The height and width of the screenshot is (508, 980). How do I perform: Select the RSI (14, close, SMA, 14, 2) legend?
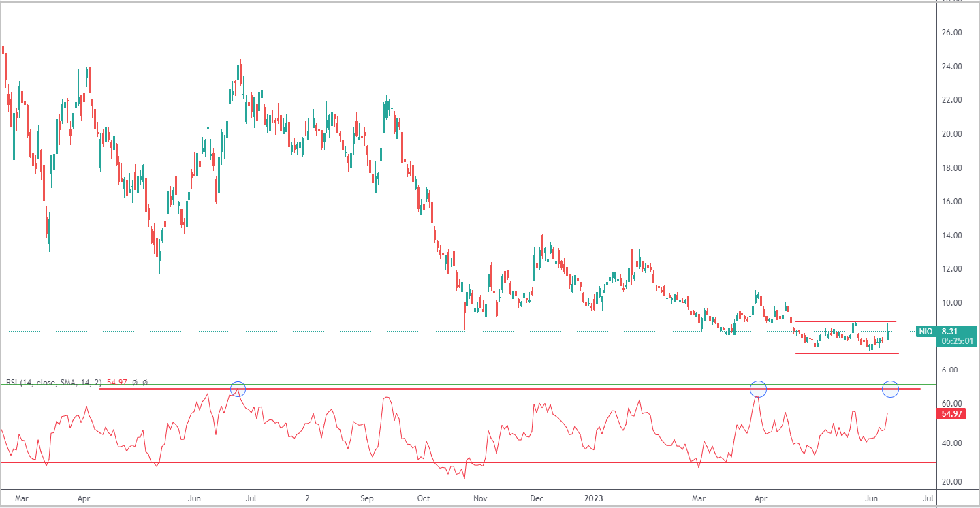54,383
